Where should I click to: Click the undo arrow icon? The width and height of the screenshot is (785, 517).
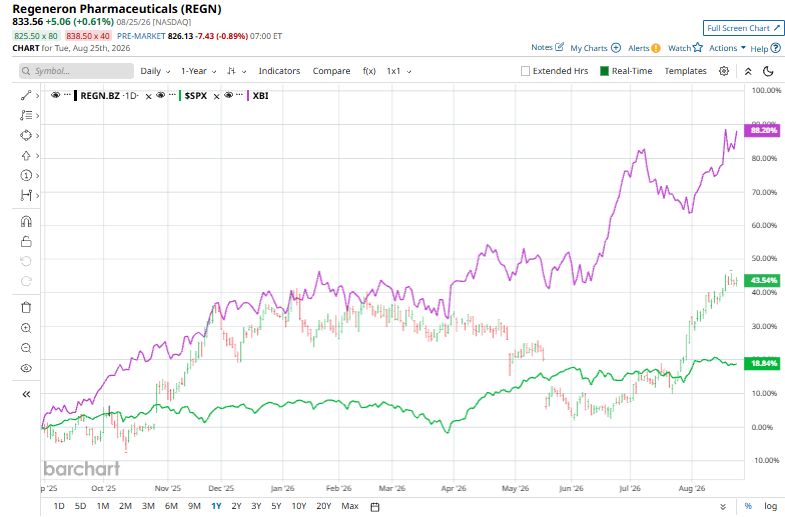[26, 261]
